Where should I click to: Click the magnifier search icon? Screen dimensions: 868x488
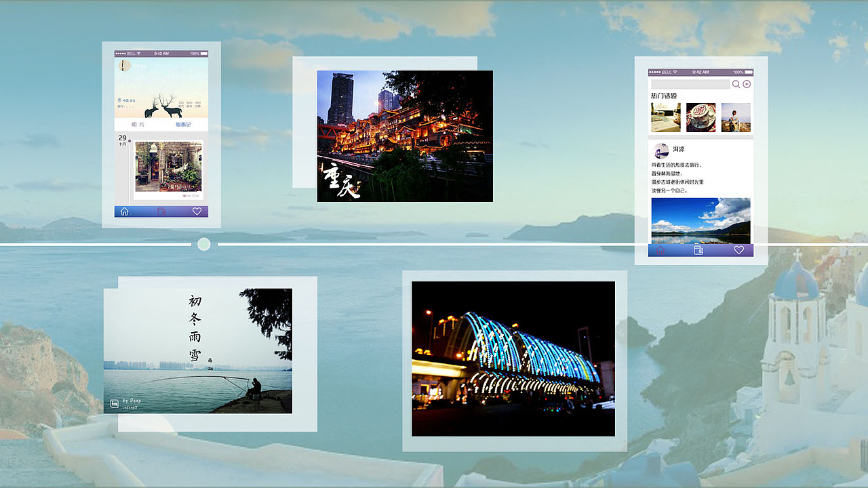point(736,84)
